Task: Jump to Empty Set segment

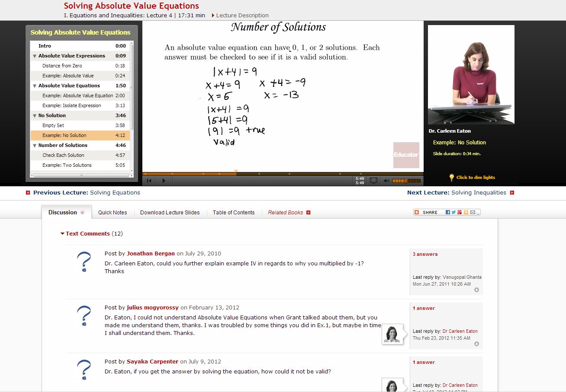Action: click(x=80, y=125)
